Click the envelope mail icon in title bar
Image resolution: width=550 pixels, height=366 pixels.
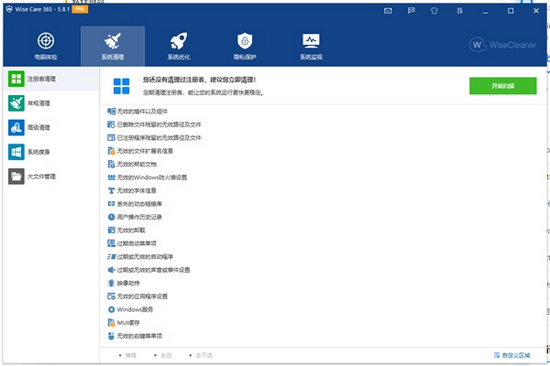(388, 11)
